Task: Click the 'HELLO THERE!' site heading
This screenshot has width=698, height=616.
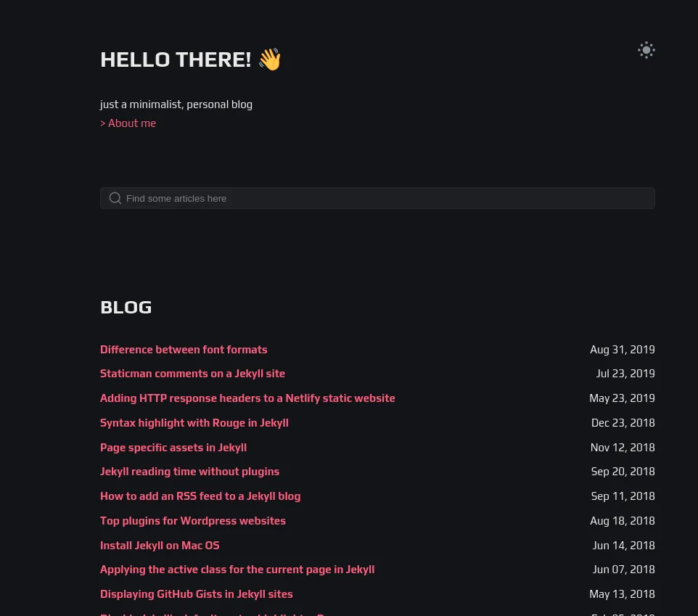Action: [176, 59]
